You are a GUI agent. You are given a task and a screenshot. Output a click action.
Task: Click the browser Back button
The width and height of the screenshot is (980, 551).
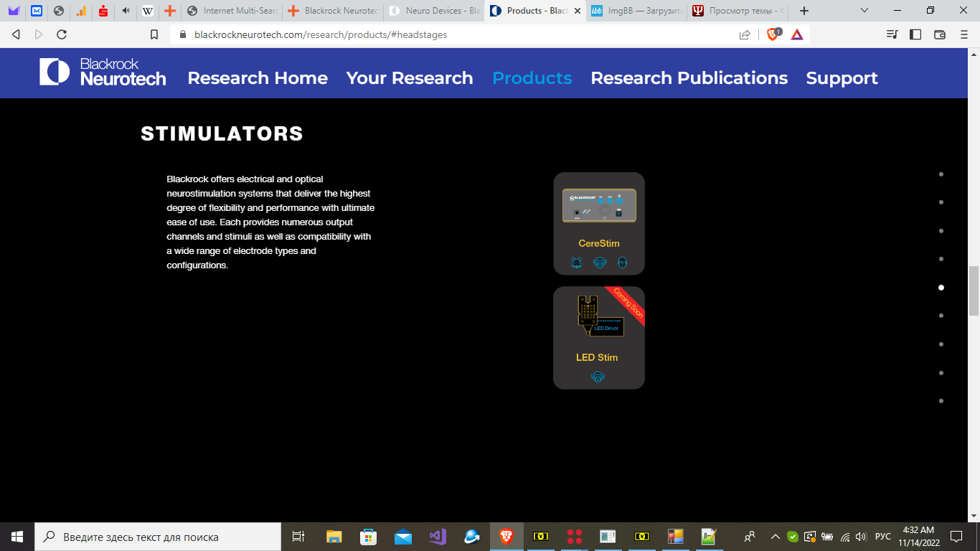(x=16, y=34)
